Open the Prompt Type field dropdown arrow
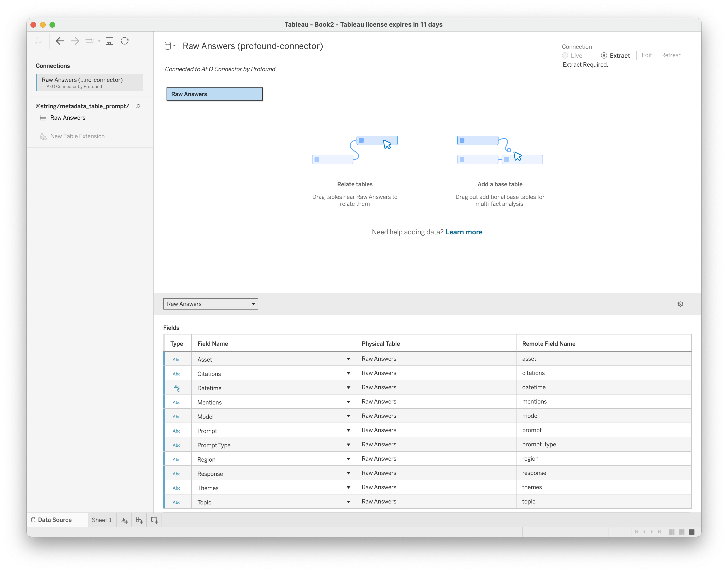The width and height of the screenshot is (728, 572). (348, 445)
